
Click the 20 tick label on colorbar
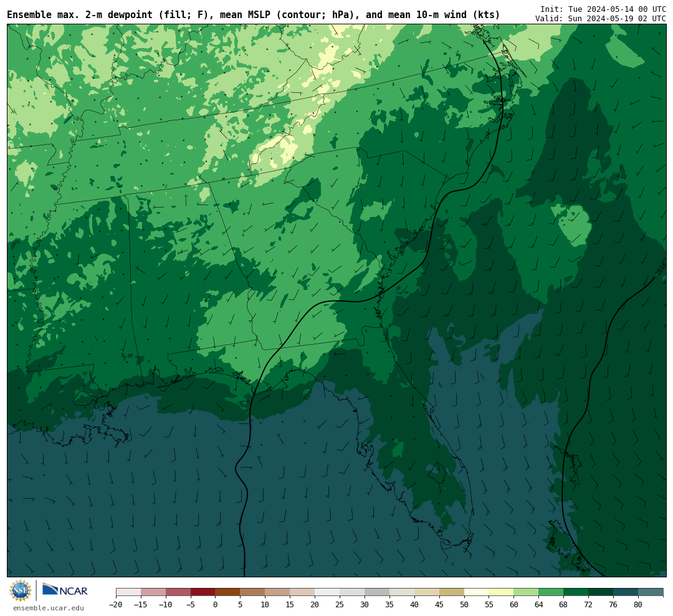pyautogui.click(x=315, y=604)
